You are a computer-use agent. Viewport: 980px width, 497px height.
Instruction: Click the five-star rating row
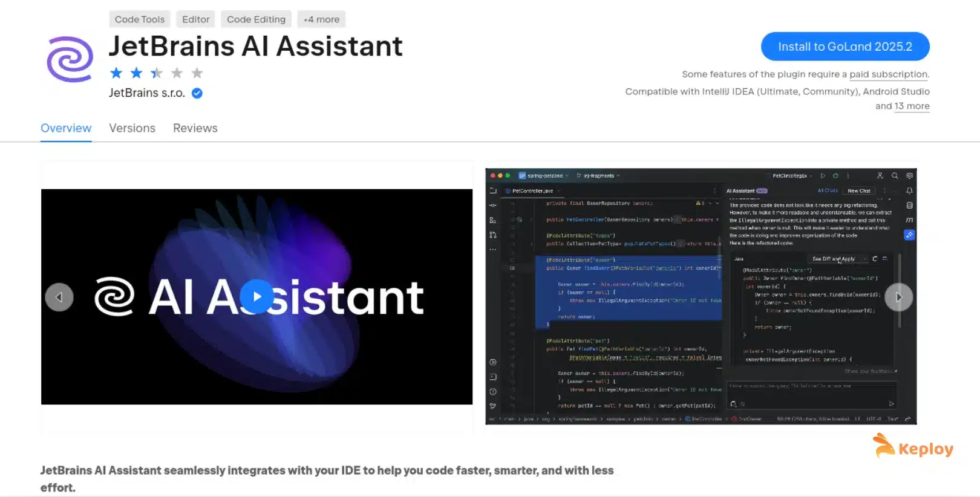(x=157, y=73)
